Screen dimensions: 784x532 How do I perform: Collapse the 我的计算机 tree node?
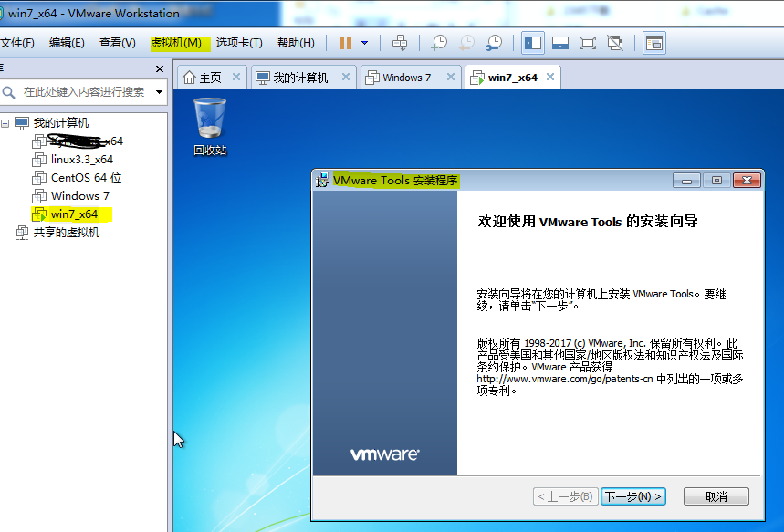tap(5, 123)
